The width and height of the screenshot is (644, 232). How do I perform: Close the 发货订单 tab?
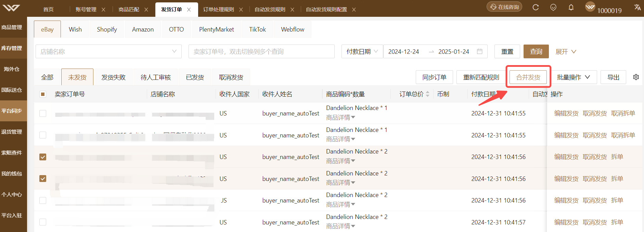tap(189, 10)
